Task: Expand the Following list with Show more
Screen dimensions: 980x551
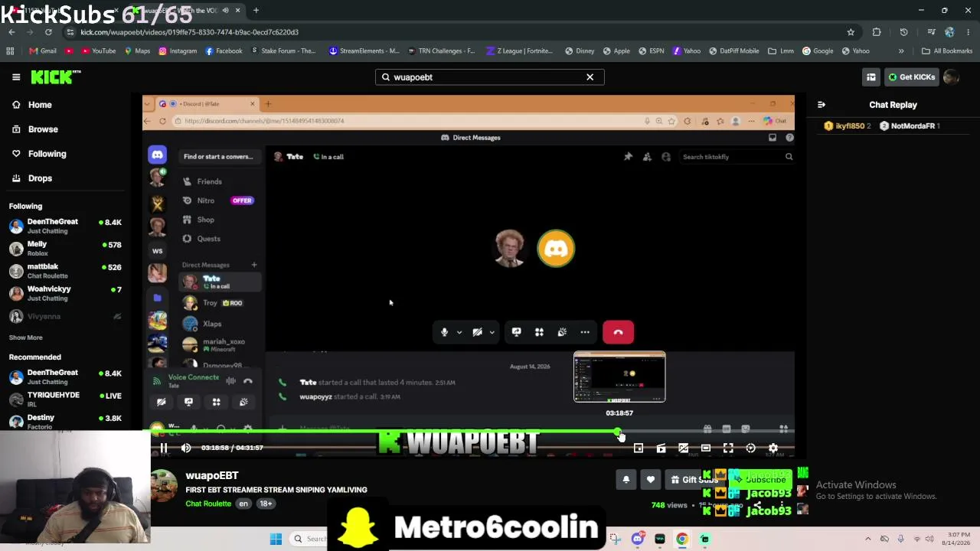Action: point(25,337)
